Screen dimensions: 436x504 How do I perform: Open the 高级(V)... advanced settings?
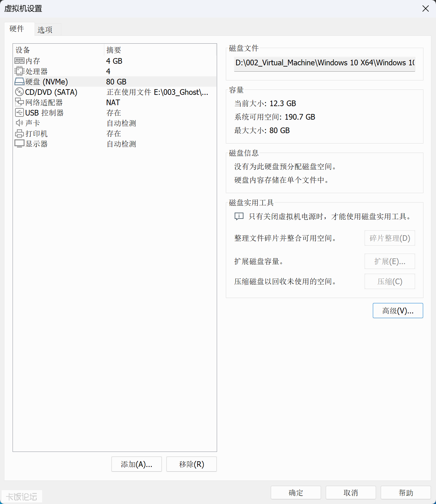(398, 311)
